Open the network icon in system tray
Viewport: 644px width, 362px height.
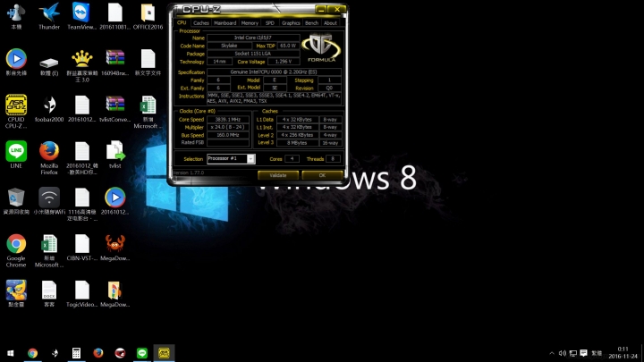point(573,353)
